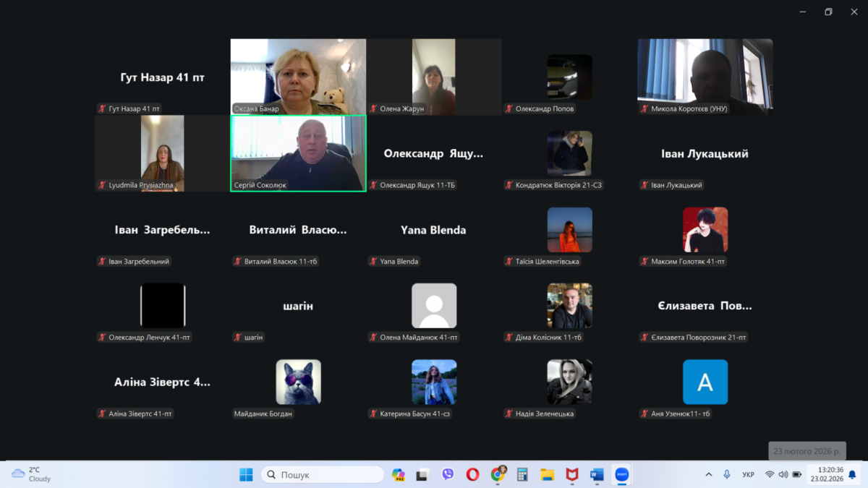Open File Explorer from the taskbar
The width and height of the screenshot is (868, 488).
pyautogui.click(x=547, y=474)
